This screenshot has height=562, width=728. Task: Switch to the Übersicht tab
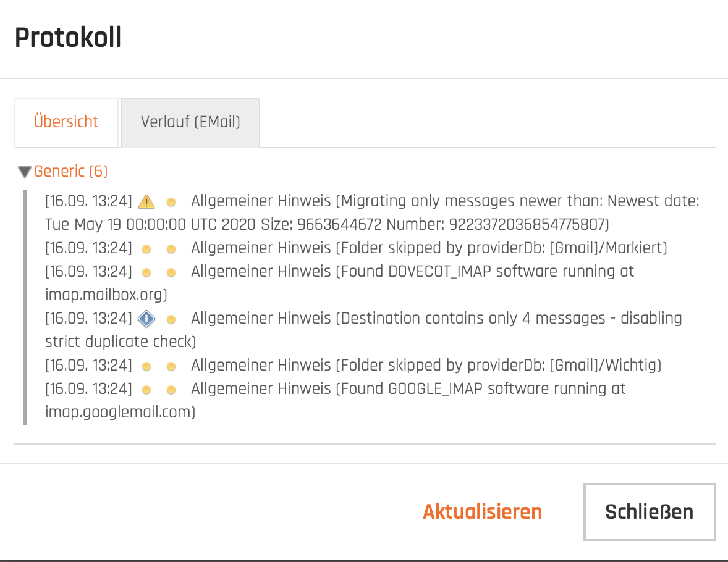point(66,122)
